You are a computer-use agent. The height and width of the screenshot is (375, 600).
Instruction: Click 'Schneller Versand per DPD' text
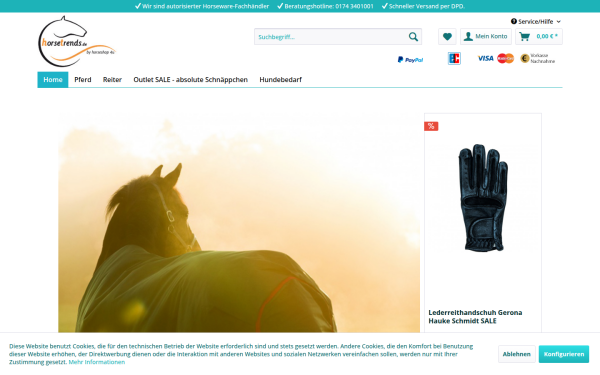(x=427, y=6)
